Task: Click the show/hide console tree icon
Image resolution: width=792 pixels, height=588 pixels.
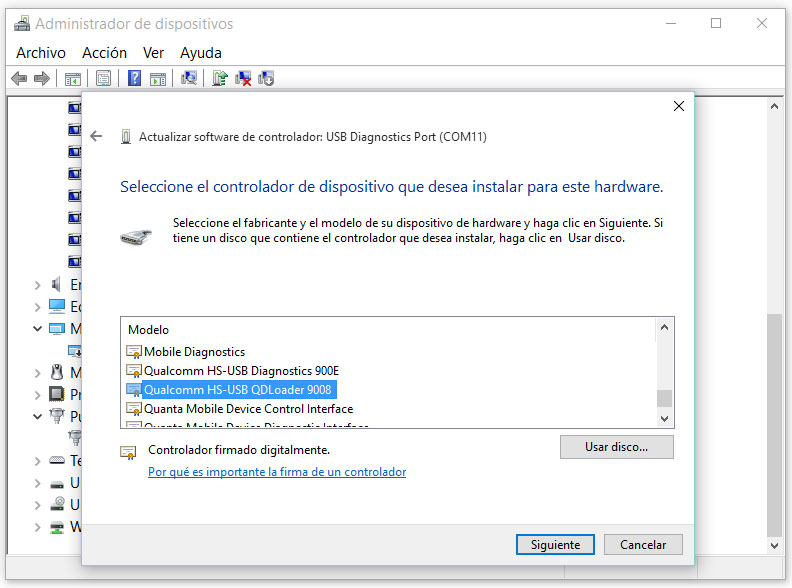Action: [x=73, y=78]
